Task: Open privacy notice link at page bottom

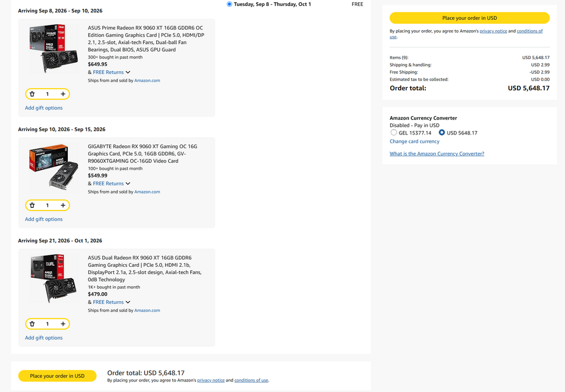Action: (211, 380)
